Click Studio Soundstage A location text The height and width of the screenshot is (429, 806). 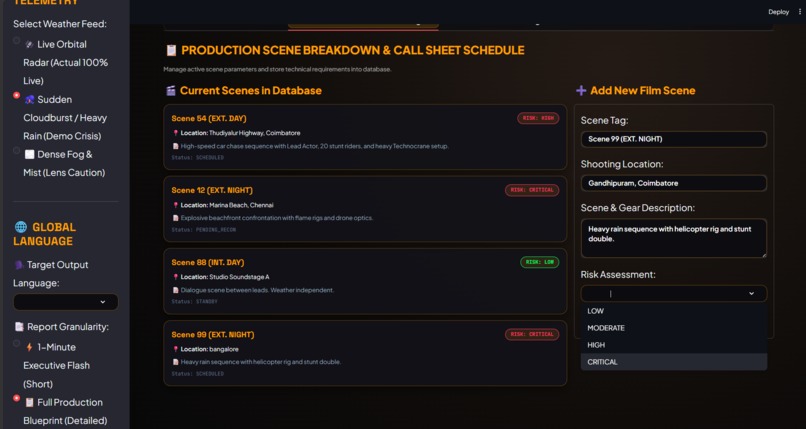(239, 277)
